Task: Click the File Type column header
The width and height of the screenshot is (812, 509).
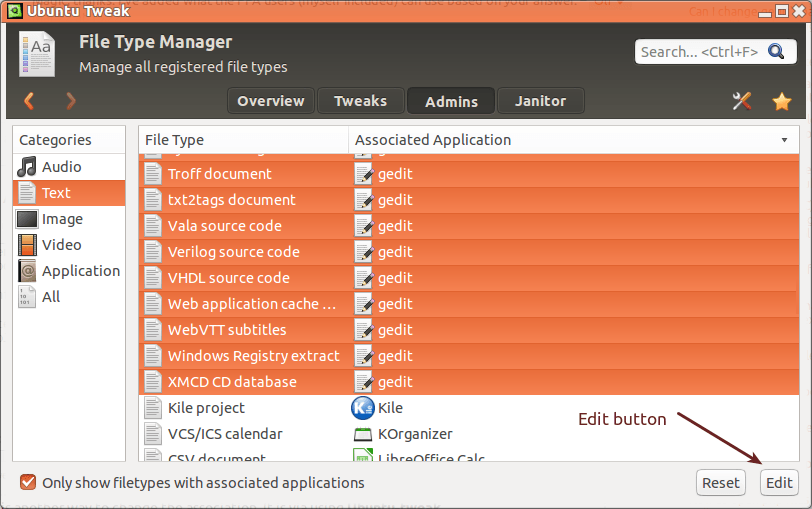Action: point(243,140)
